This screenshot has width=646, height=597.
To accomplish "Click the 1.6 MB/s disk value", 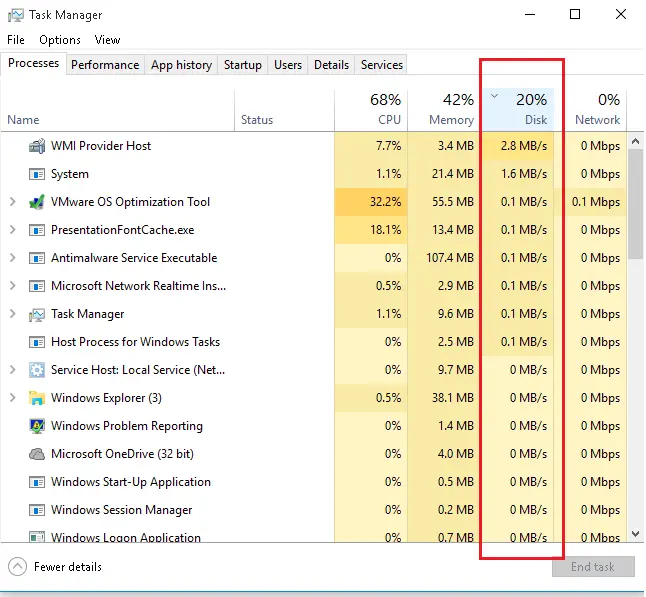I will pyautogui.click(x=524, y=174).
